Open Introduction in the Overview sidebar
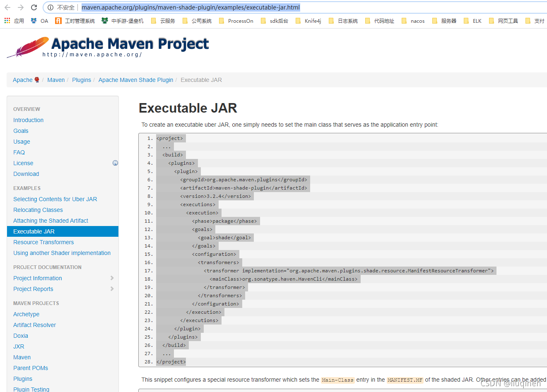The image size is (547, 392). click(28, 120)
